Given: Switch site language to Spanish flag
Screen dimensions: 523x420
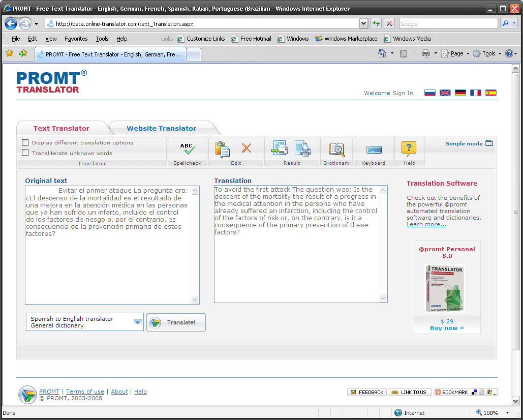Looking at the screenshot, I should pyautogui.click(x=491, y=93).
